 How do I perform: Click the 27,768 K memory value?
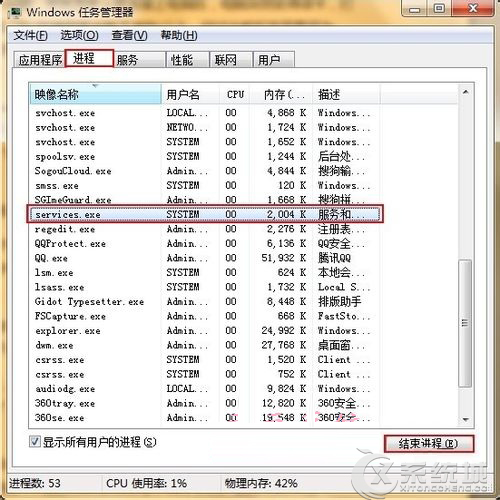[284, 345]
